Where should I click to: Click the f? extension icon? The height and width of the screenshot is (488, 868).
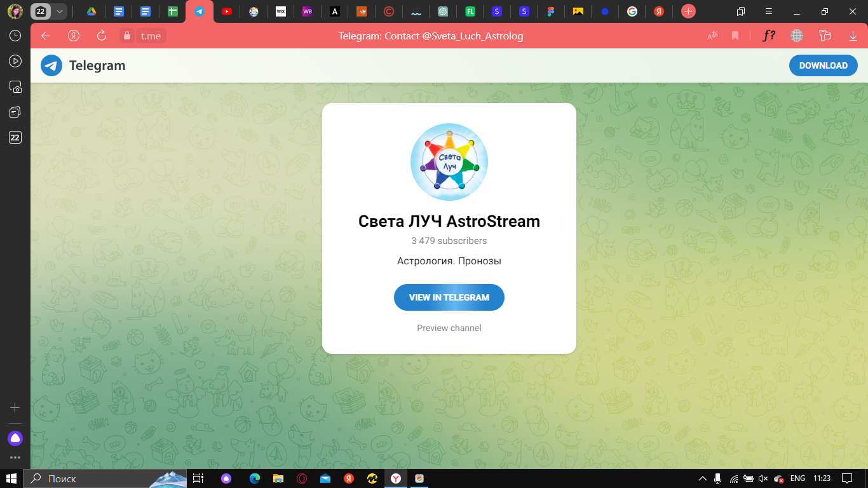click(769, 36)
